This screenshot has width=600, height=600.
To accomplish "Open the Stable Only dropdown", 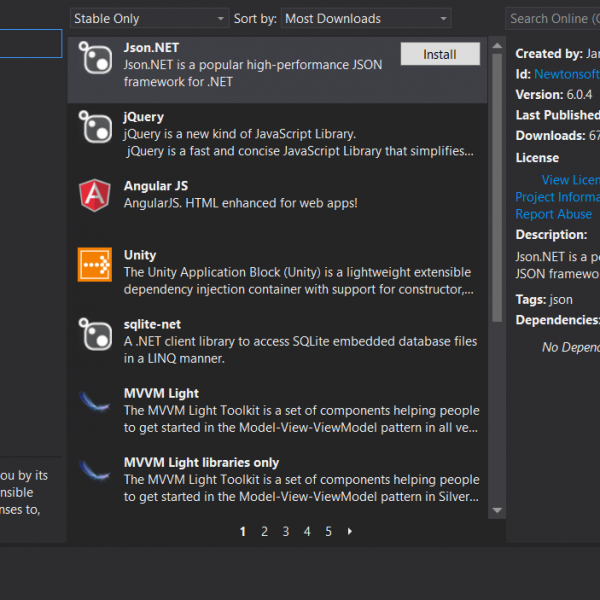I will pos(150,18).
